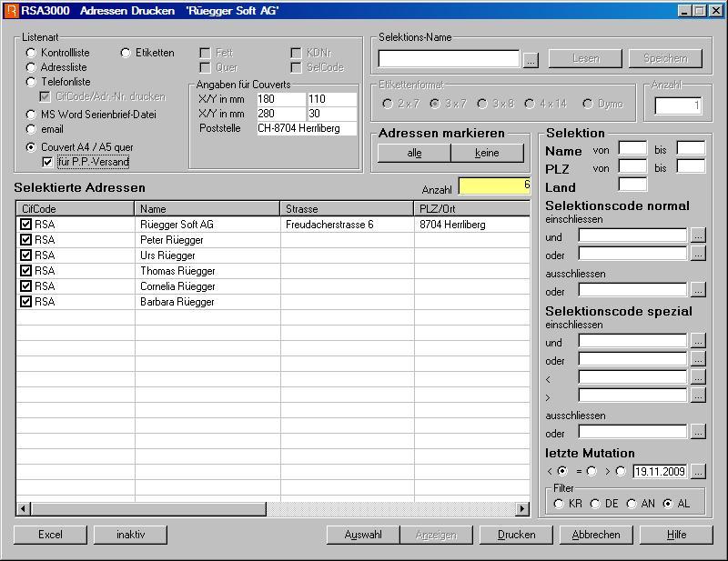Sort table by the Name column header
This screenshot has height=561, width=728.
click(207, 209)
